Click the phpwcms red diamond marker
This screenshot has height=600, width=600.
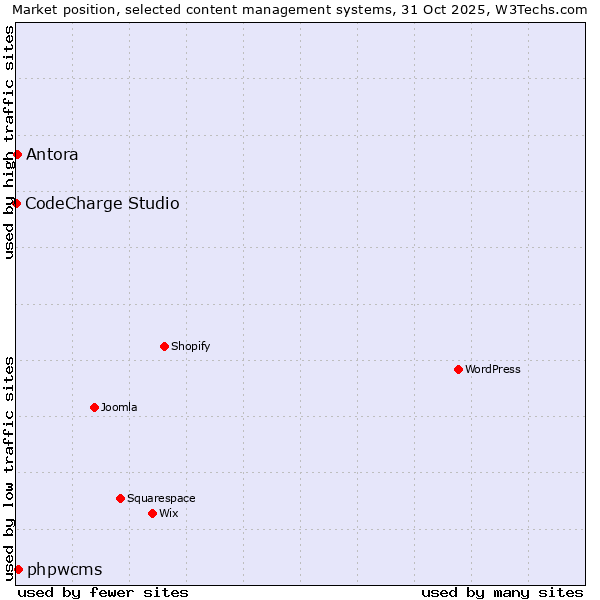pos(18,569)
